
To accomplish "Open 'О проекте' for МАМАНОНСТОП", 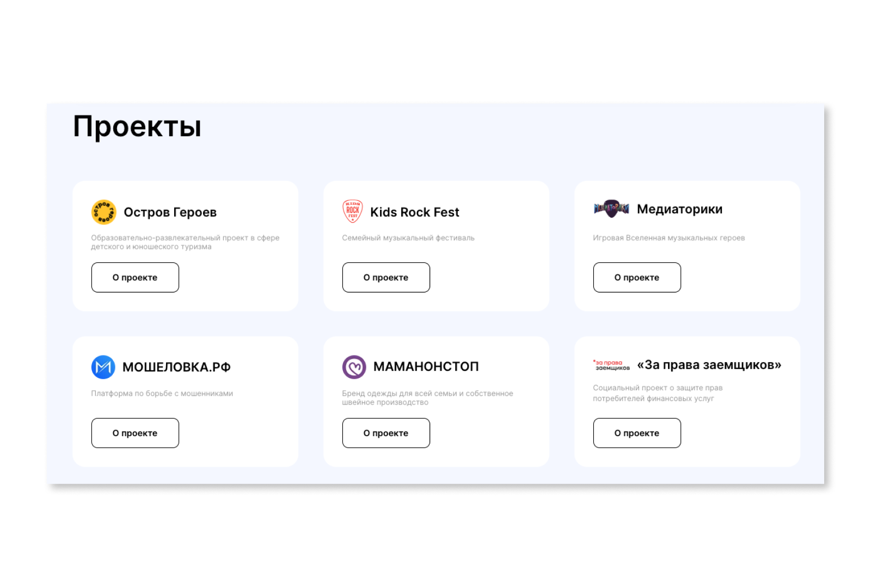I will (x=386, y=433).
